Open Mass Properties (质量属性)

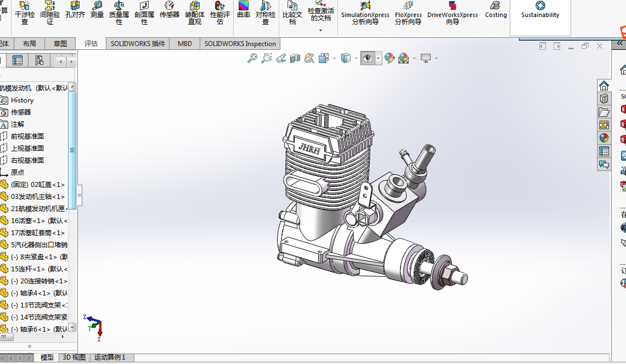point(119,13)
